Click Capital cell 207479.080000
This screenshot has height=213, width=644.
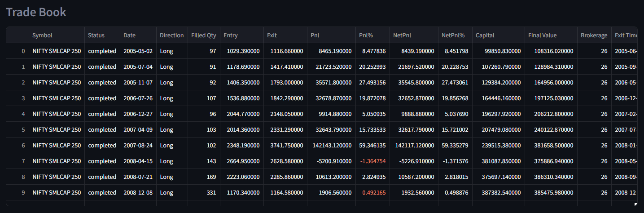pos(498,130)
